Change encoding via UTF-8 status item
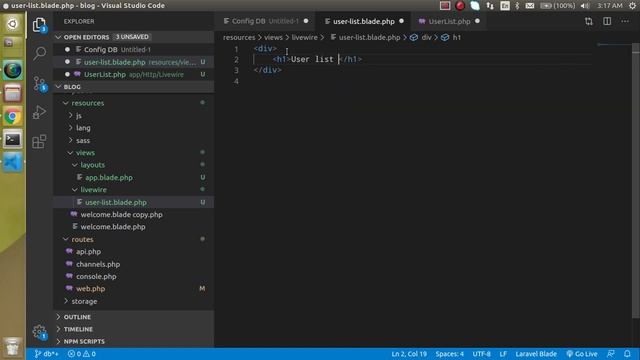This screenshot has height=360, width=640. pos(482,354)
